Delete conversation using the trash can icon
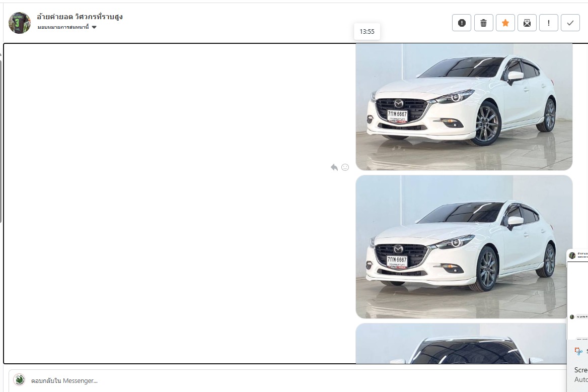588x392 pixels. click(483, 23)
